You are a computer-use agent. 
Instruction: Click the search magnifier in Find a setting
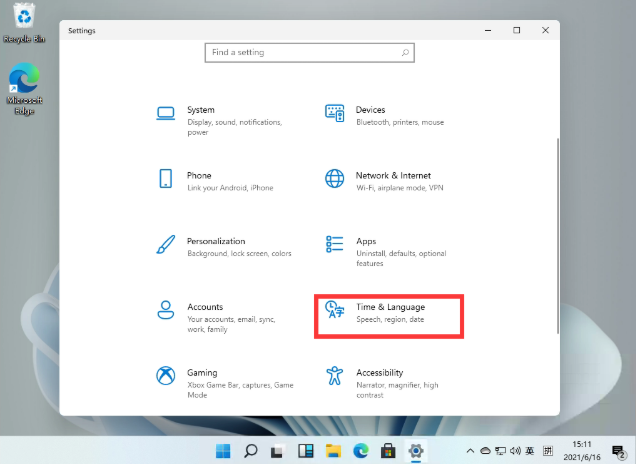[x=404, y=52]
